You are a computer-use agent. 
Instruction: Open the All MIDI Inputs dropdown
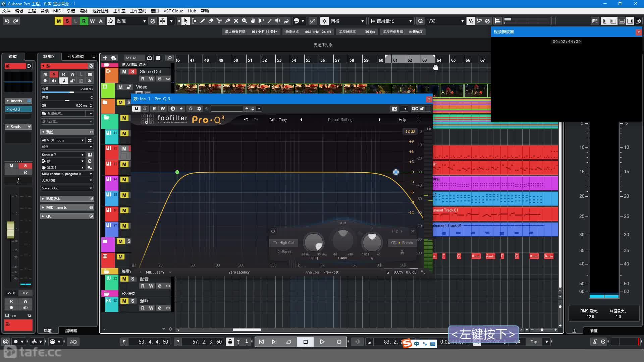[63, 140]
